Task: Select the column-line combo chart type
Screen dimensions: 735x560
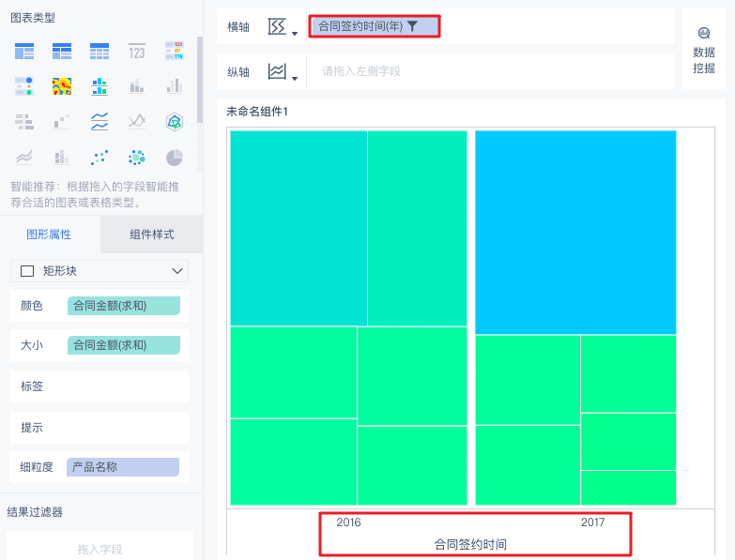Action: (x=62, y=158)
